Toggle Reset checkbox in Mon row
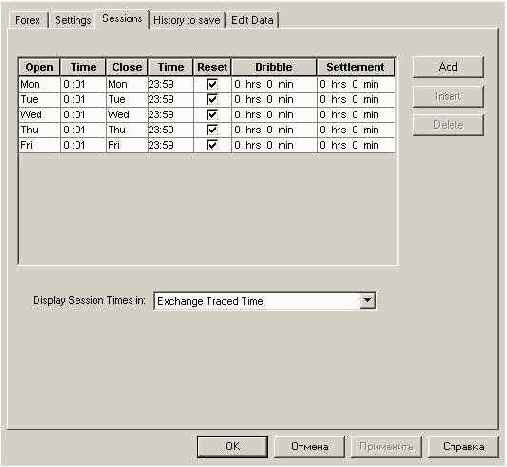Image resolution: width=507 pixels, height=467 pixels. 212,84
